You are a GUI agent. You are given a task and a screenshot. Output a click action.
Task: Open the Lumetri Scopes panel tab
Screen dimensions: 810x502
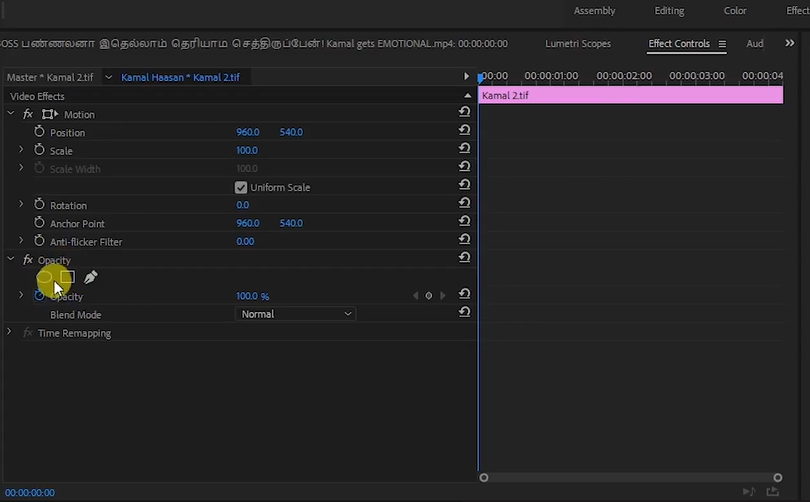(x=578, y=44)
